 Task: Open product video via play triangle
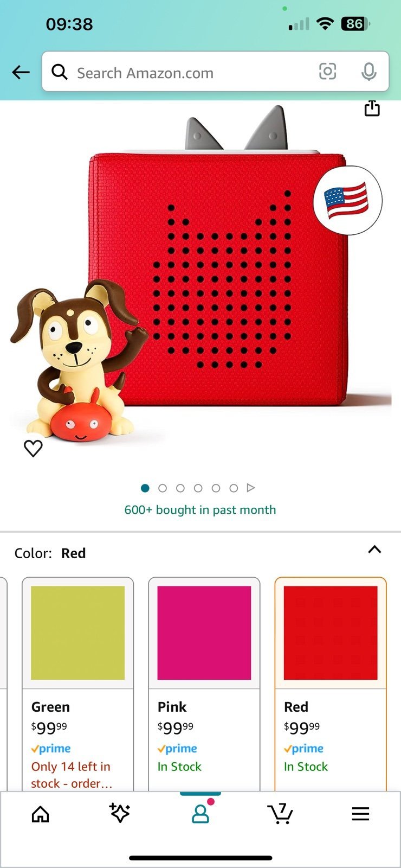point(251,488)
